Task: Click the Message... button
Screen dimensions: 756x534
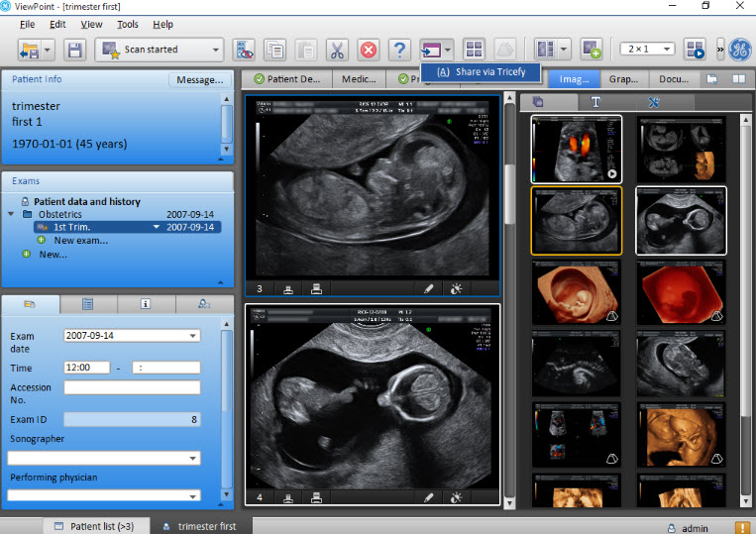Action: [x=200, y=80]
